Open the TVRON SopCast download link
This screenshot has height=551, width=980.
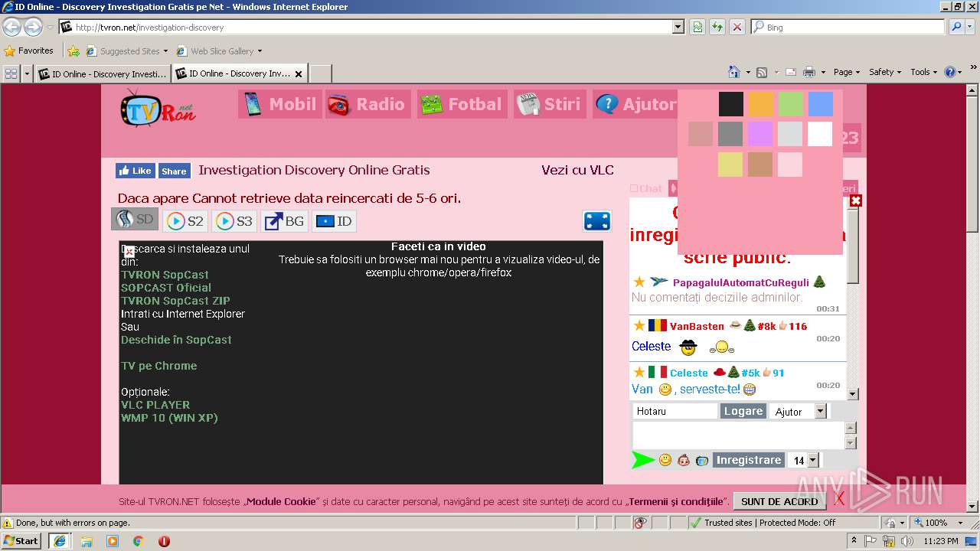pos(165,275)
